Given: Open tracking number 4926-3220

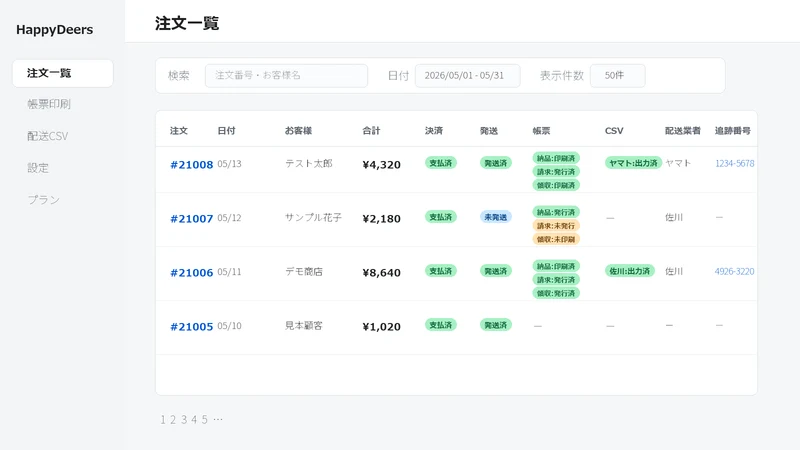Looking at the screenshot, I should coord(734,271).
